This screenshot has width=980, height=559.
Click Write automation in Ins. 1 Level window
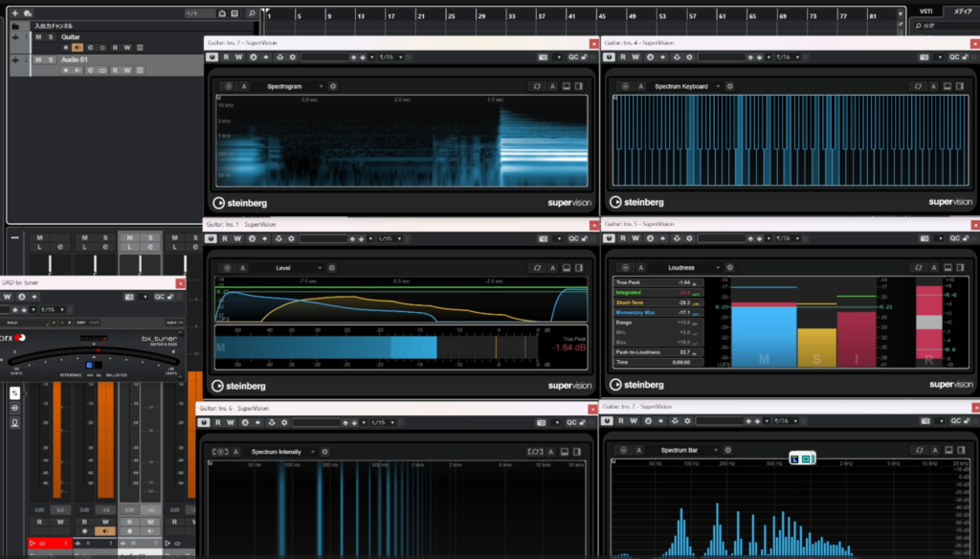click(237, 238)
